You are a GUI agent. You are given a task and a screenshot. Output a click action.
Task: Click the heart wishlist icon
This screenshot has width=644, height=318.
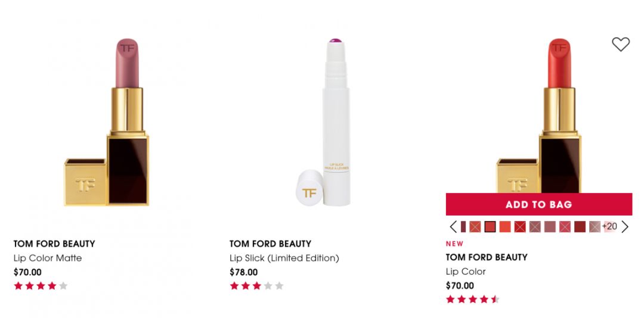[620, 44]
